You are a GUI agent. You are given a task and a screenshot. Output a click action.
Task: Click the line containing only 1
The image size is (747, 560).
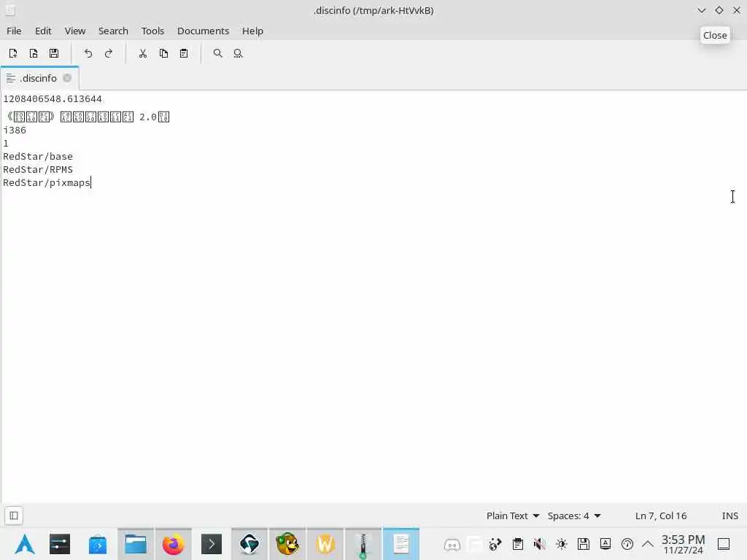pyautogui.click(x=6, y=144)
